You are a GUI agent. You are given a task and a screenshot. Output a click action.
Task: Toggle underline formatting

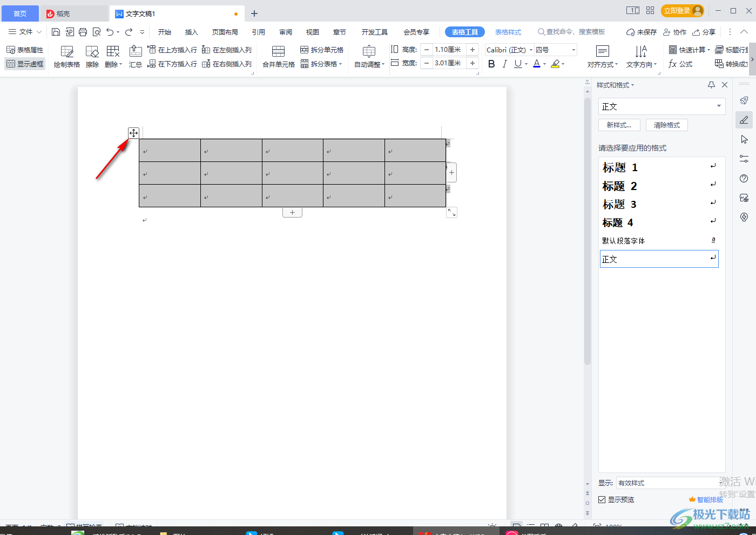point(518,64)
